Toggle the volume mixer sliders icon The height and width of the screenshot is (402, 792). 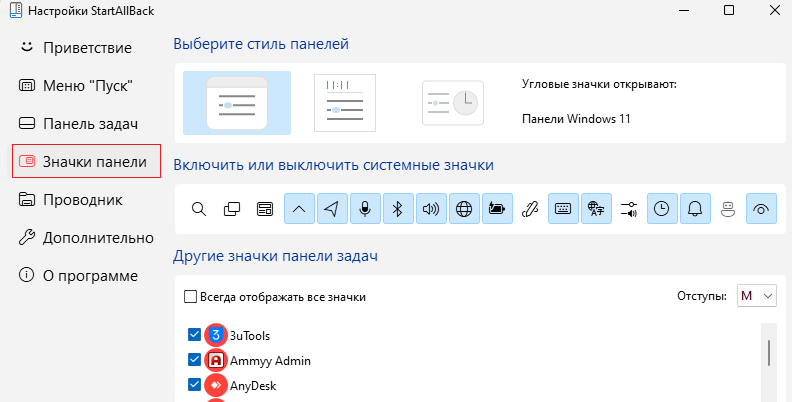629,209
